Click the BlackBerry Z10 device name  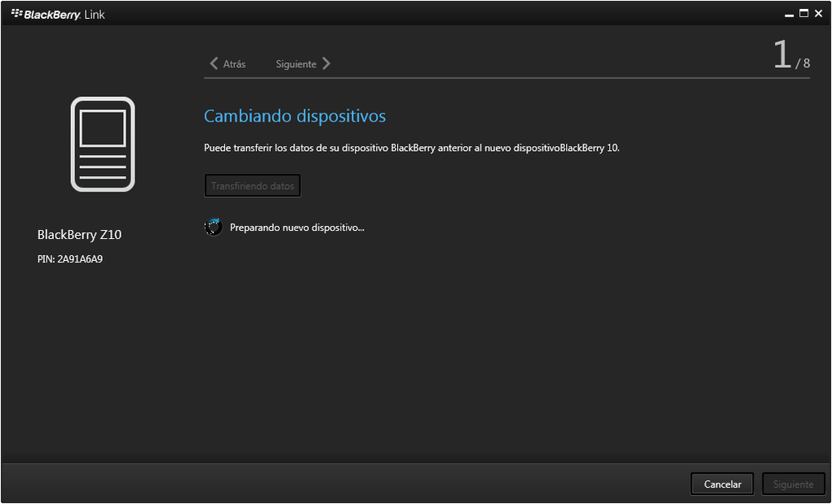pyautogui.click(x=79, y=235)
